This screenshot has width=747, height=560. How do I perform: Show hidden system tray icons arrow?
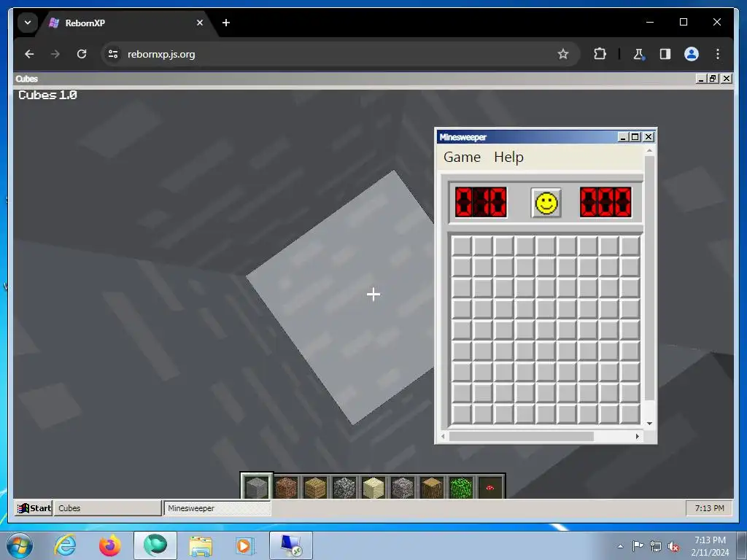coord(620,546)
